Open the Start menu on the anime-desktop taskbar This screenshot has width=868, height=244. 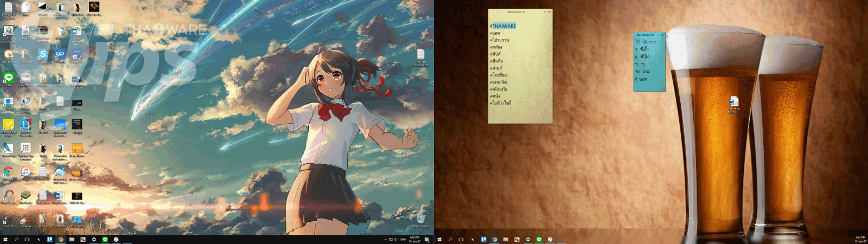5,239
